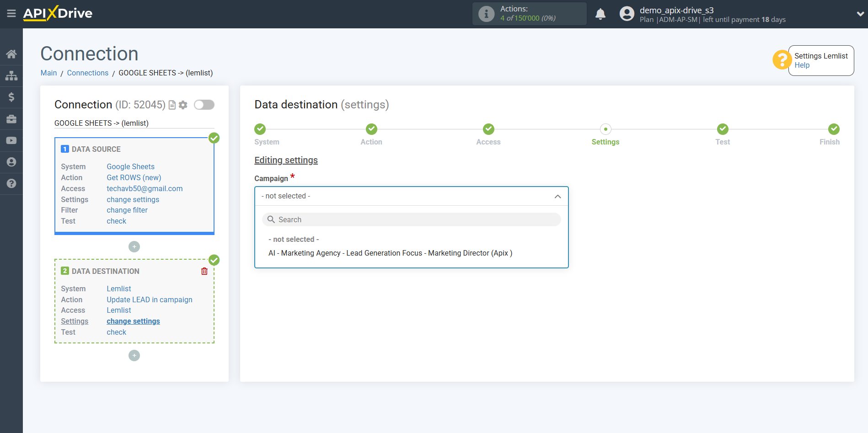
Task: Open techavb50@gmail.com access link
Action: point(145,188)
